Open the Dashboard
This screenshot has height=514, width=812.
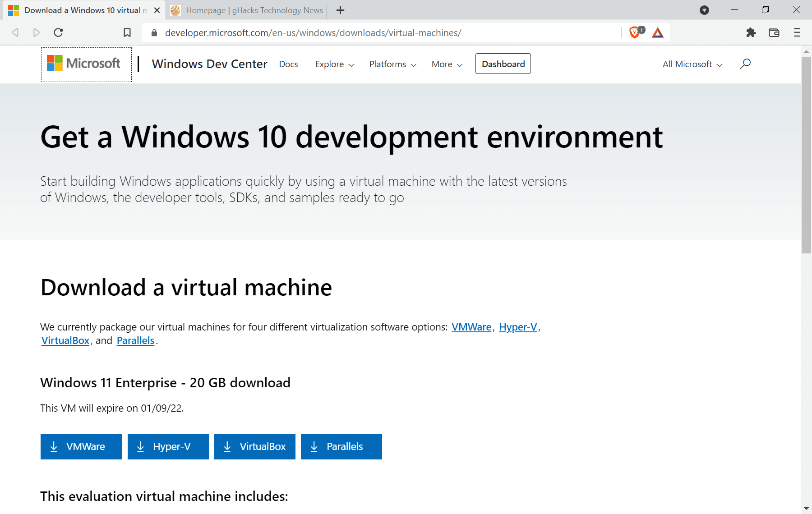[503, 64]
